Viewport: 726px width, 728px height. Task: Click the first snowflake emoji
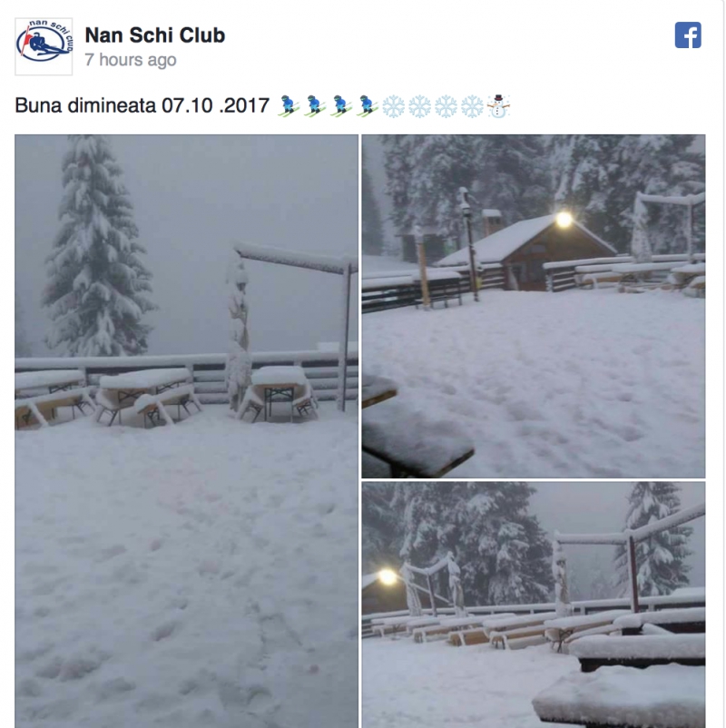click(x=394, y=106)
